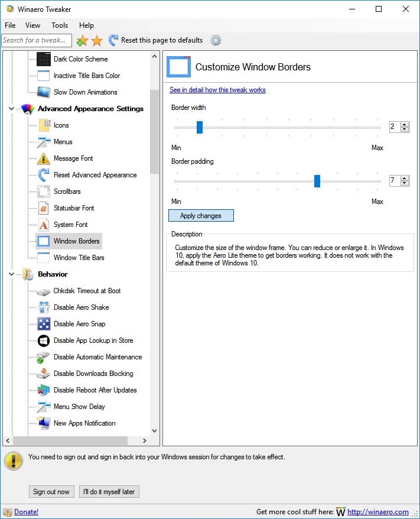Click the Disable Aero Shake icon

[44, 307]
